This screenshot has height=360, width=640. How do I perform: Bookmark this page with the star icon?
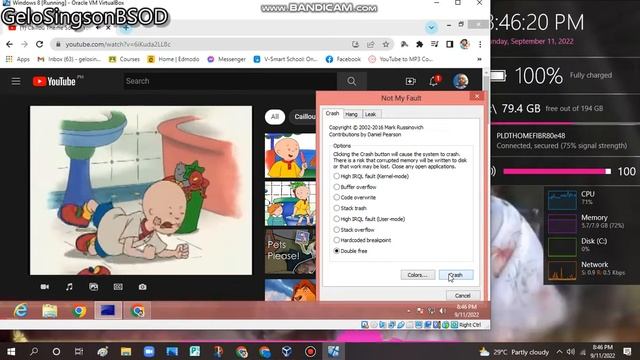point(385,44)
